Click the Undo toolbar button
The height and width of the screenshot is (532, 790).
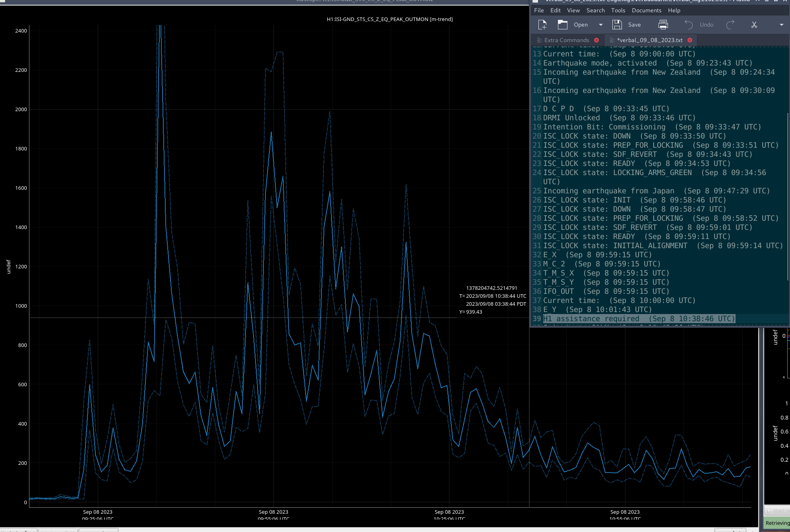coord(699,25)
